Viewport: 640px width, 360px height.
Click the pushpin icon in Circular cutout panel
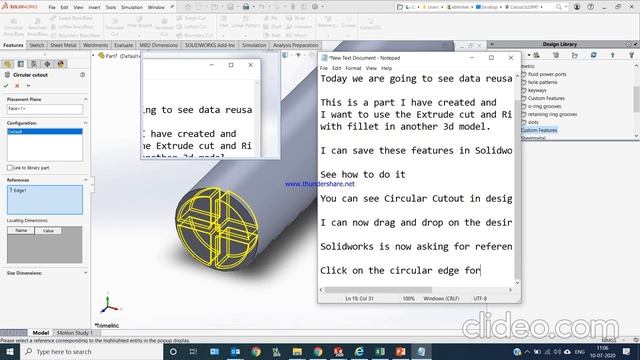[28, 86]
